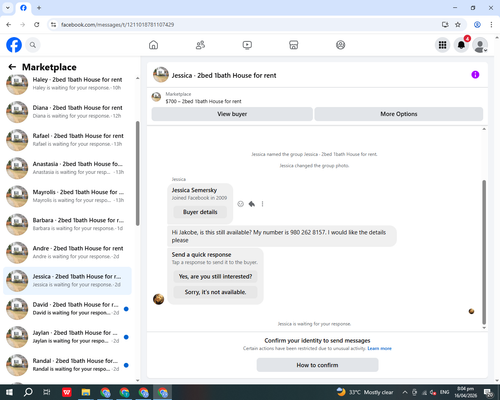Image resolution: width=500 pixels, height=400 pixels.
Task: Open Andre's 2bed 1bath conversation
Action: pyautogui.click(x=67, y=252)
